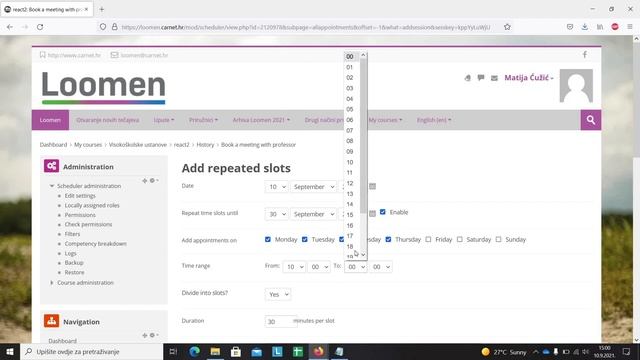Open English (en) language menu
640x360 pixels.
tap(434, 120)
